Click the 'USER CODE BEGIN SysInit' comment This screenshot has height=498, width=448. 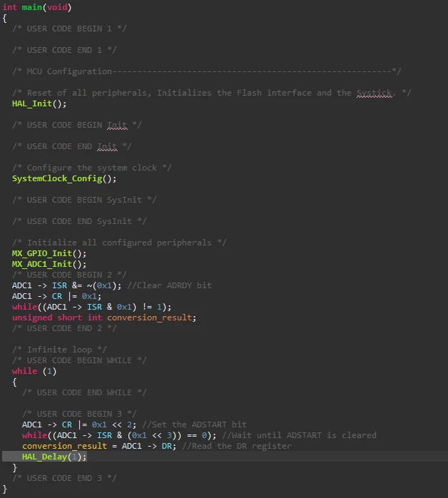pos(84,200)
